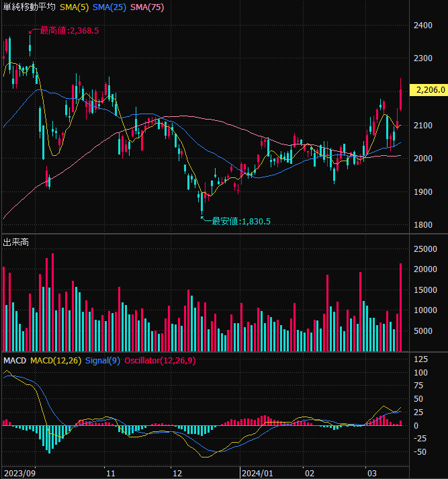Click the 1900 price axis label

click(423, 192)
